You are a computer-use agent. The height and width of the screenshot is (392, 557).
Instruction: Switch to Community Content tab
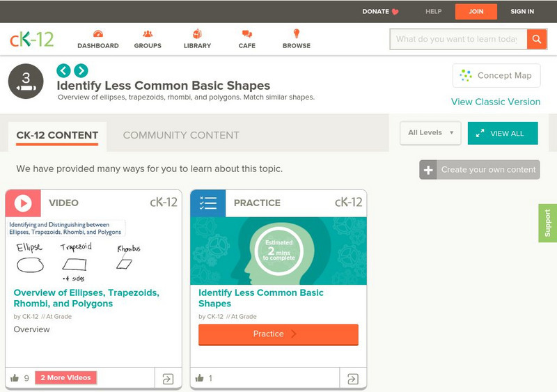coord(181,135)
